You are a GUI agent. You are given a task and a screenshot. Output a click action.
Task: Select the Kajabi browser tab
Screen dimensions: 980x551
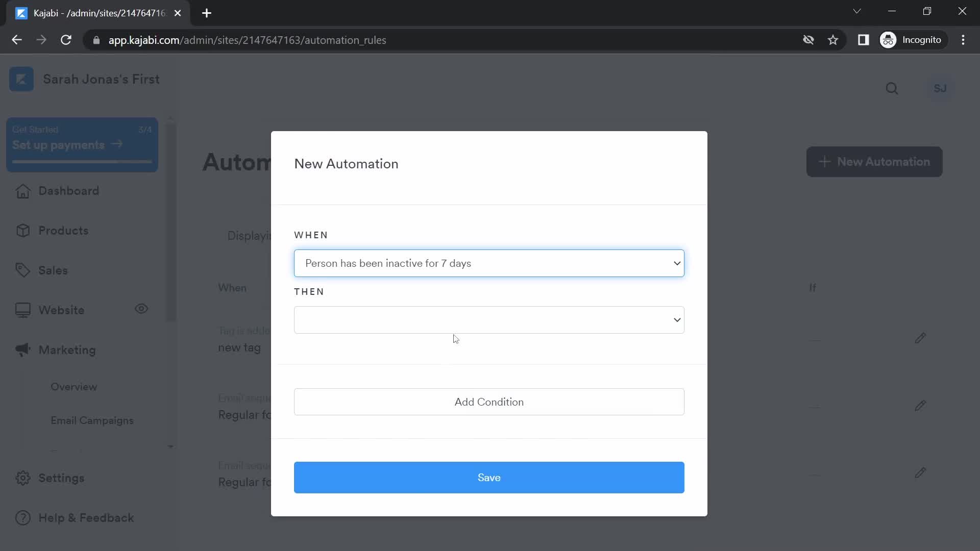[x=98, y=13]
